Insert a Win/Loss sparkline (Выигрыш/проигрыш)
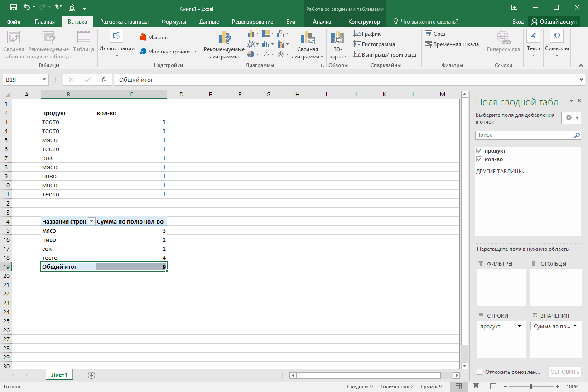The image size is (588, 392). pos(385,55)
